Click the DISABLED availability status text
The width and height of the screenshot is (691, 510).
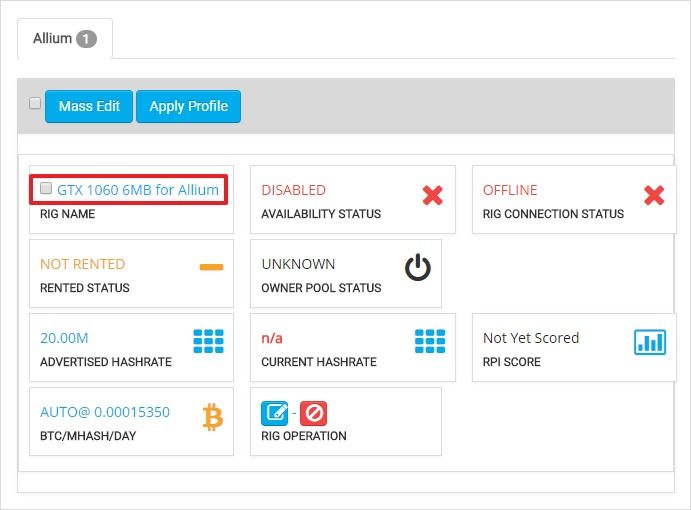tap(293, 190)
